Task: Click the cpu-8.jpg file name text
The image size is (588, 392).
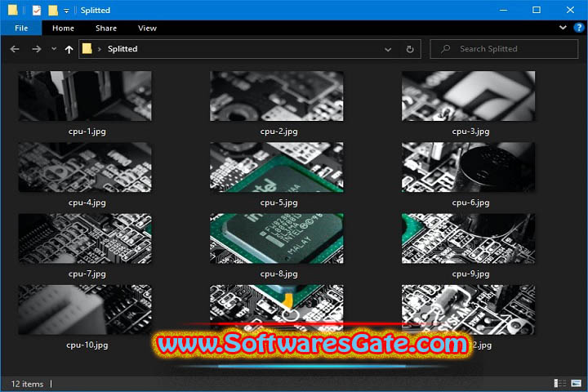Action: tap(279, 274)
